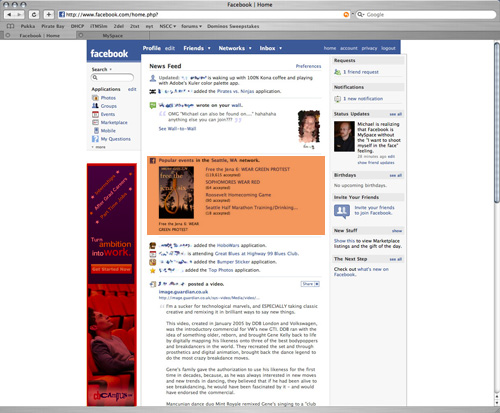500x413 pixels.
Task: Click the posted a video story icon
Action: click(x=153, y=284)
